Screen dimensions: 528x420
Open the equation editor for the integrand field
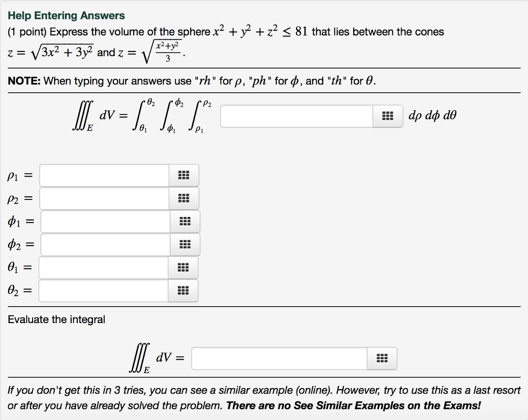click(388, 116)
